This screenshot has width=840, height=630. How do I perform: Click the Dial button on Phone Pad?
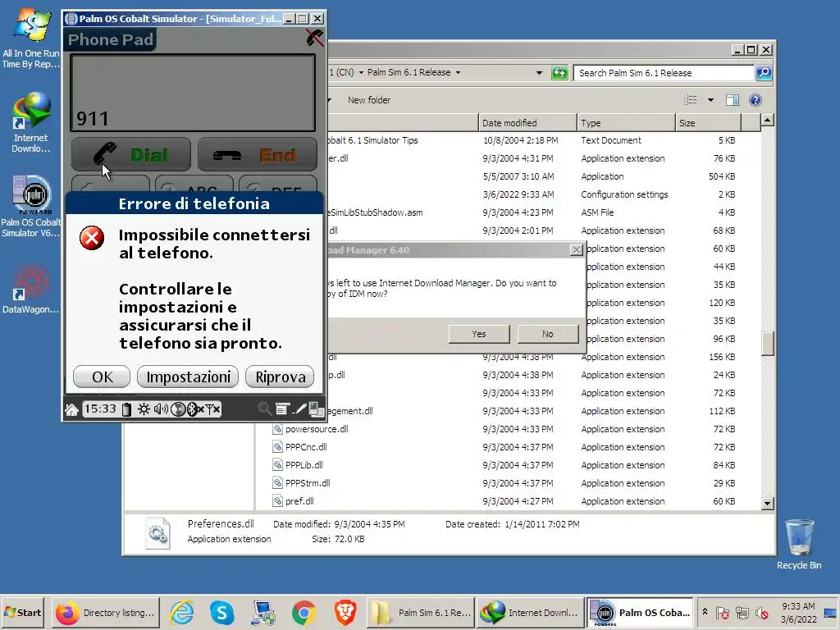pos(130,155)
